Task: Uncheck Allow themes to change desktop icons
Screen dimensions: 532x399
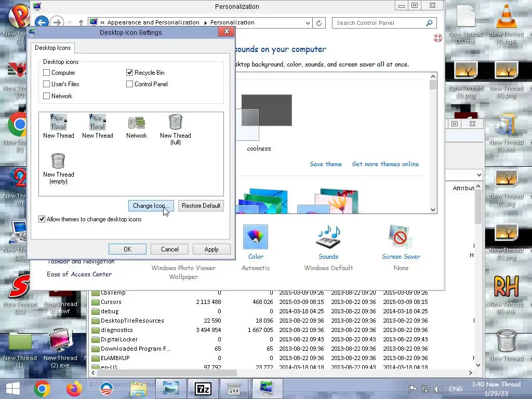Action: 42,219
